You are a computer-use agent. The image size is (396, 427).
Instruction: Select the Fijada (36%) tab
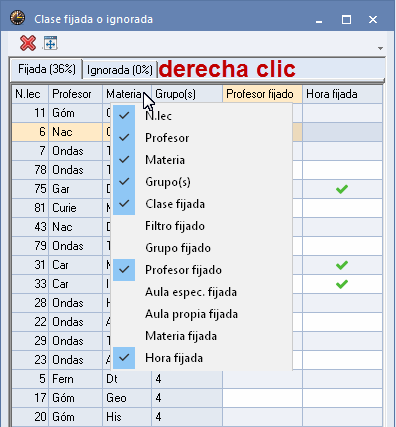coord(46,69)
